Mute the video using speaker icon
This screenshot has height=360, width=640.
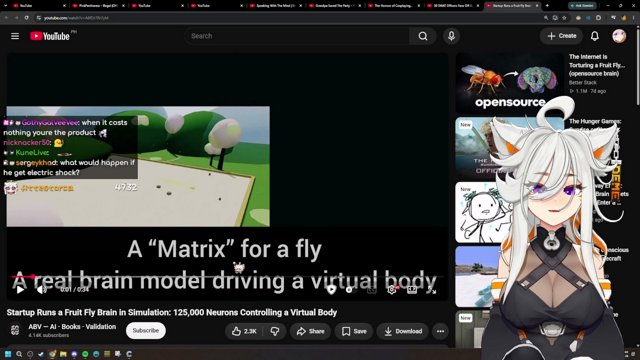tap(42, 290)
